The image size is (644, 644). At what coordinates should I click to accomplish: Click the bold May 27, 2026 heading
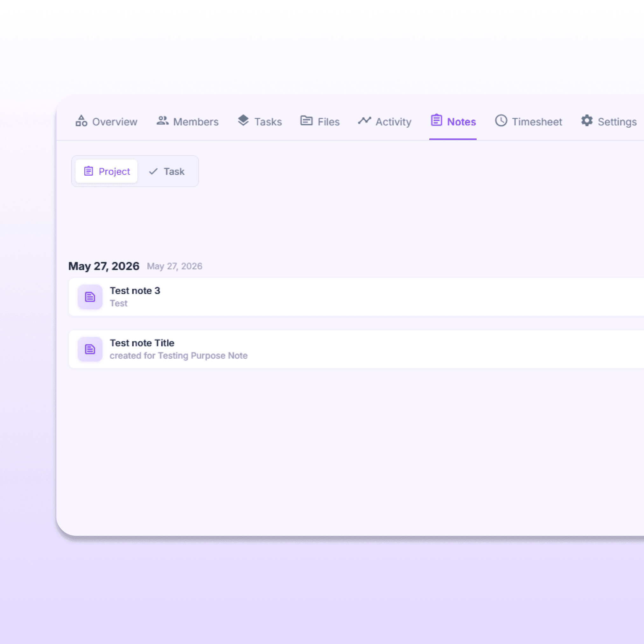[x=104, y=266]
